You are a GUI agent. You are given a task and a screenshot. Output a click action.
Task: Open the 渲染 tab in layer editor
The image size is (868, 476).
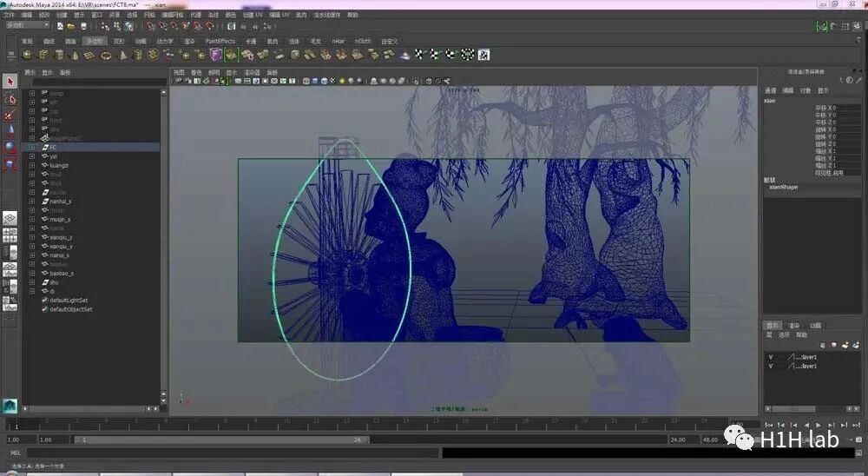tap(794, 325)
